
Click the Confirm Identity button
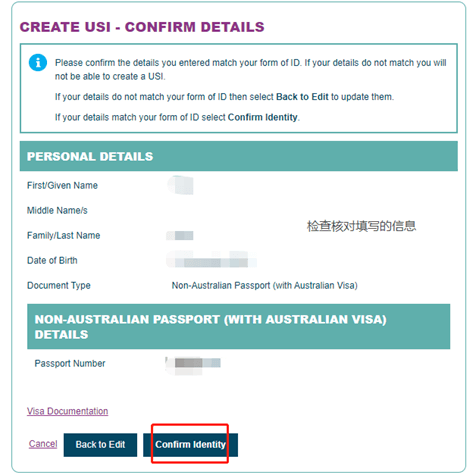(190, 445)
